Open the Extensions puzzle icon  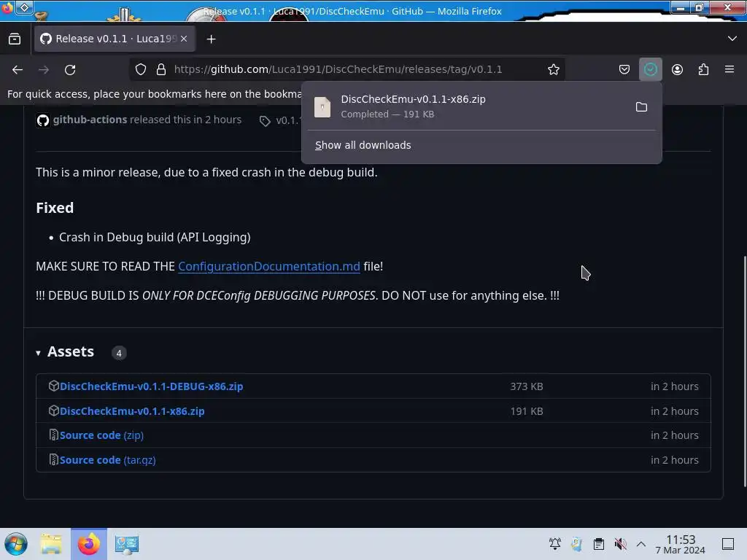click(703, 69)
